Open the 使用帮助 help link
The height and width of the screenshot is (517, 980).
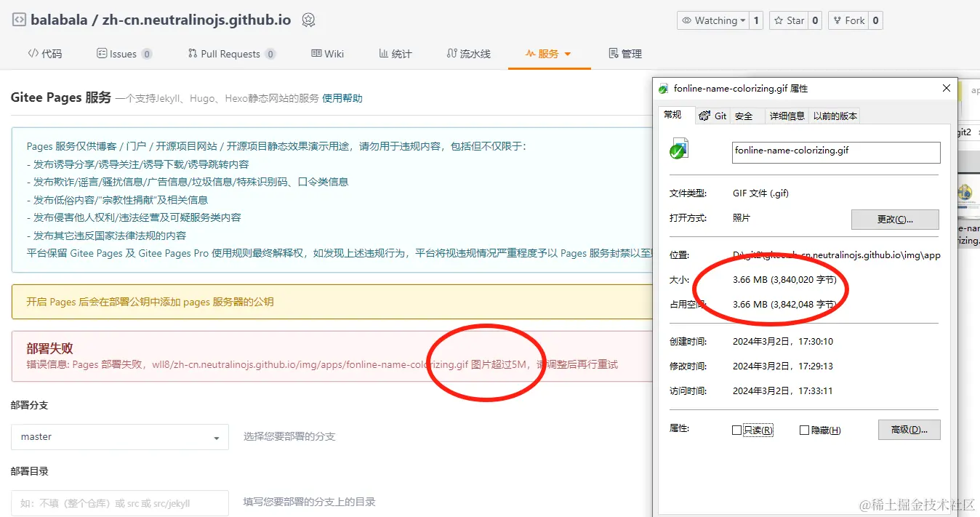(x=342, y=98)
